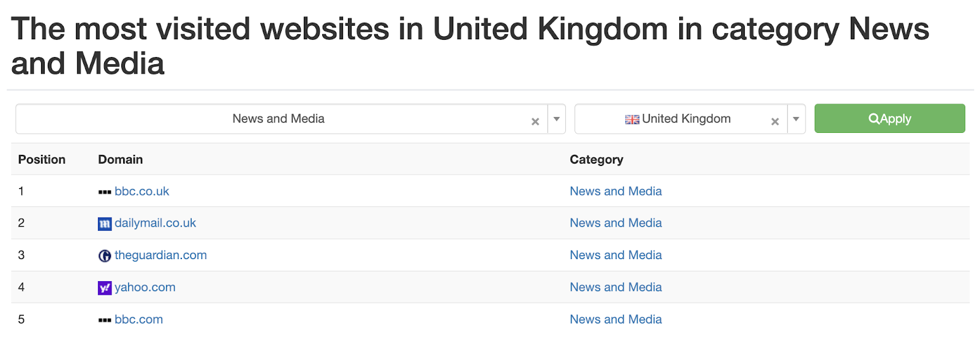Open the bbc.co.uk link

pos(141,191)
